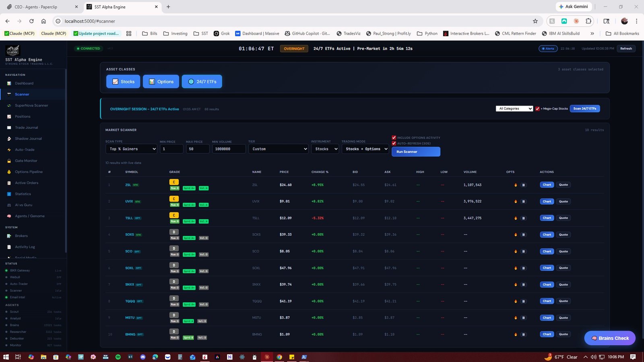644x362 pixels.
Task: Expand the bookmarks overflow chevron
Action: coord(592,33)
